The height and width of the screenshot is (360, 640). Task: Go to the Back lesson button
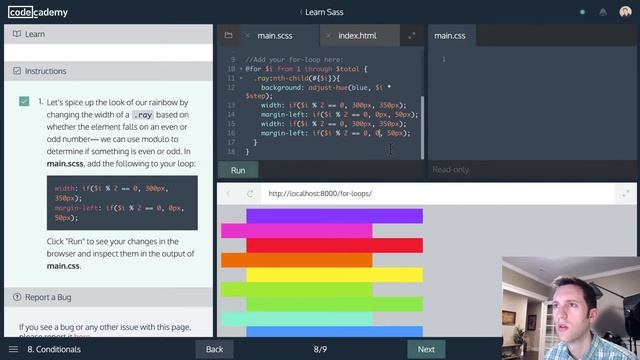click(x=214, y=349)
